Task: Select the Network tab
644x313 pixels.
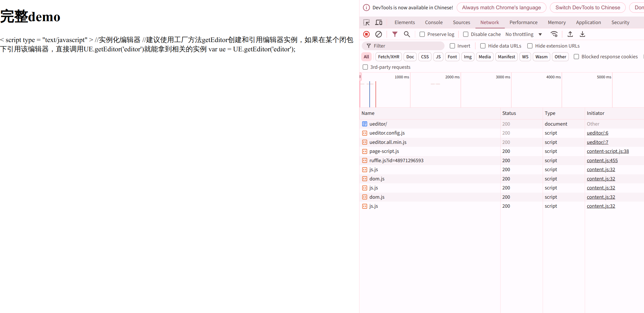Action: [x=490, y=22]
